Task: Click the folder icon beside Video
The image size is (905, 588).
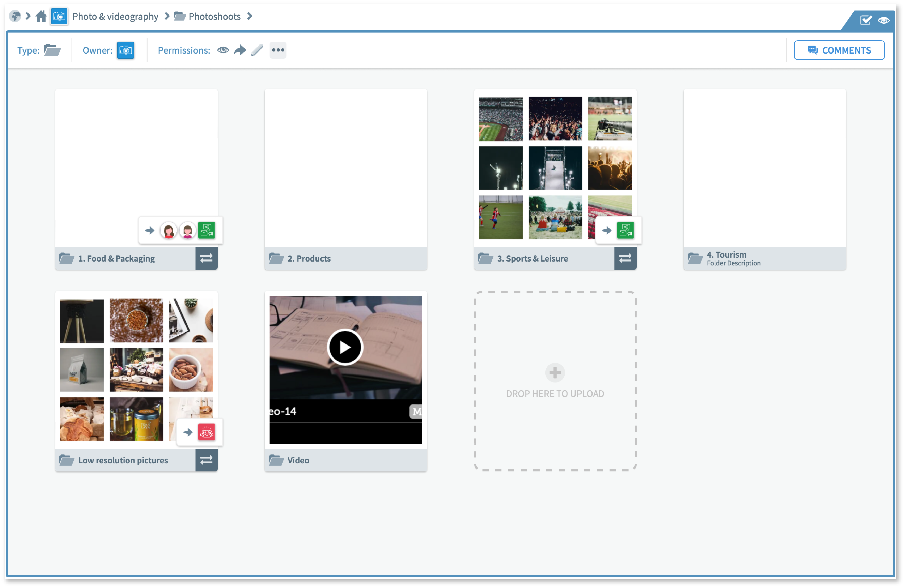Action: point(276,461)
